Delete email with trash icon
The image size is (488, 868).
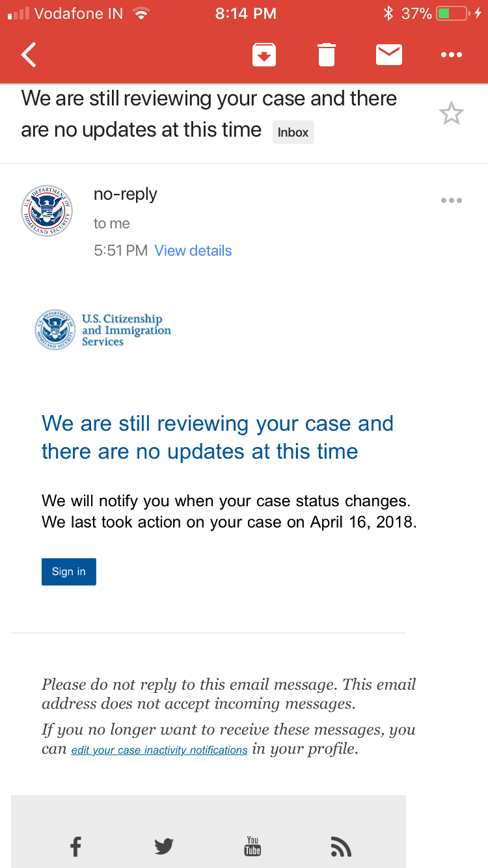(327, 55)
